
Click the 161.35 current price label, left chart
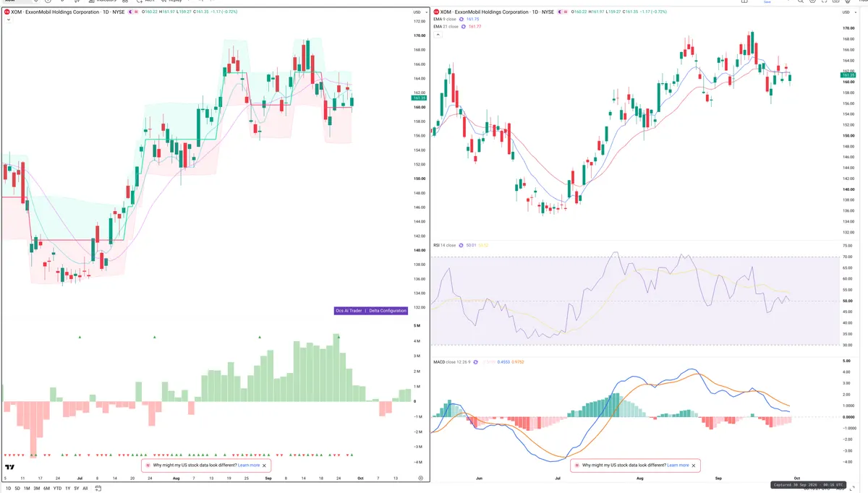(x=420, y=98)
